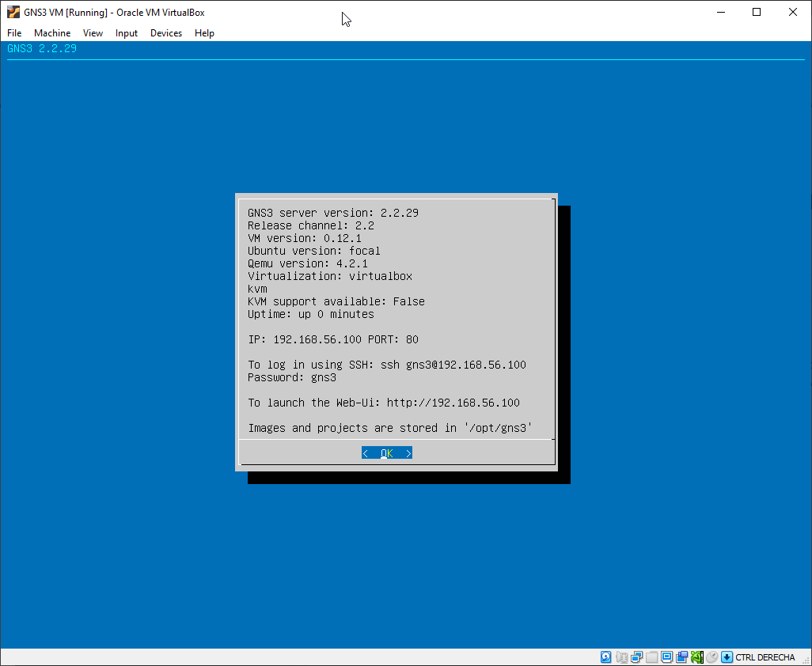Click the VirtualBox icon in title bar
Screen dimensions: 812x666
point(13,12)
